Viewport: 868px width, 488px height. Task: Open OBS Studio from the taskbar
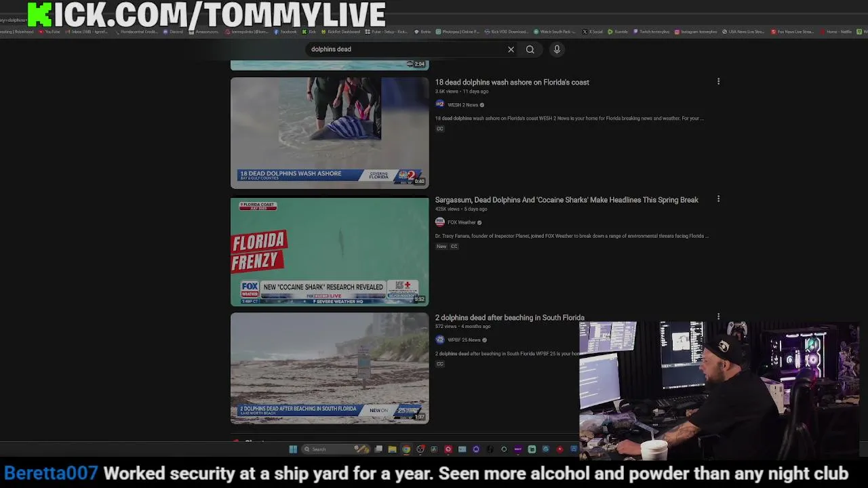click(x=420, y=449)
